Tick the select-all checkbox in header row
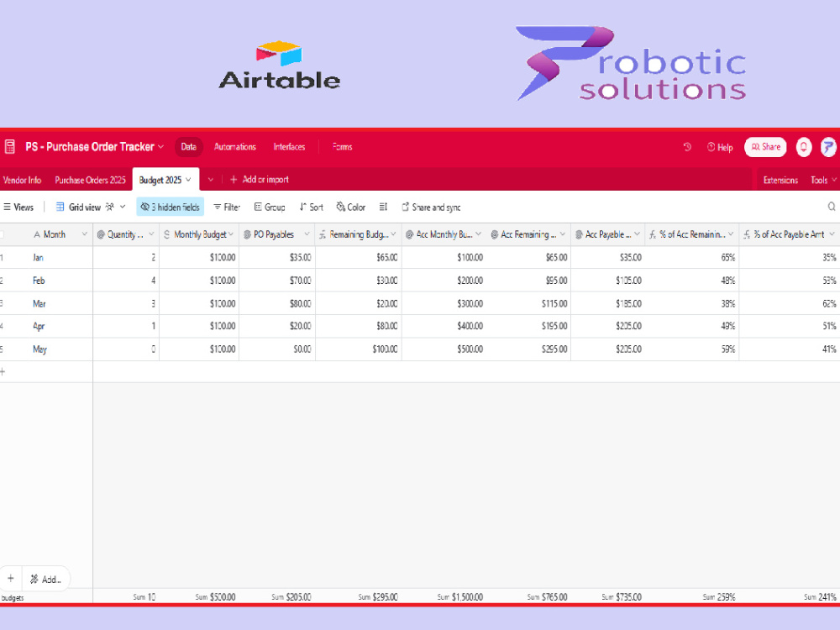Image resolution: width=840 pixels, height=630 pixels. (x=2, y=234)
